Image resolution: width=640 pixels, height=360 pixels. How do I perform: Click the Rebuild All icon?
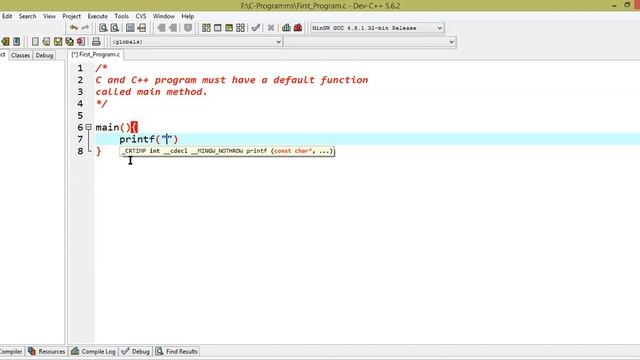coord(240,28)
